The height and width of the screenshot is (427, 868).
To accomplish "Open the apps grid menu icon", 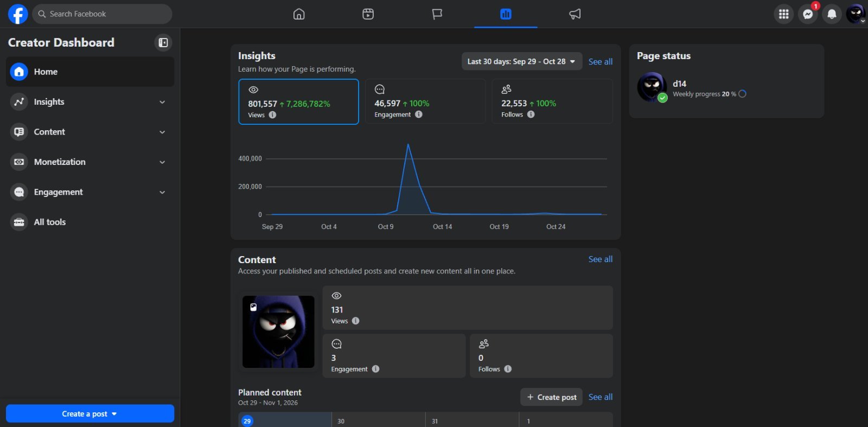I will click(x=783, y=14).
